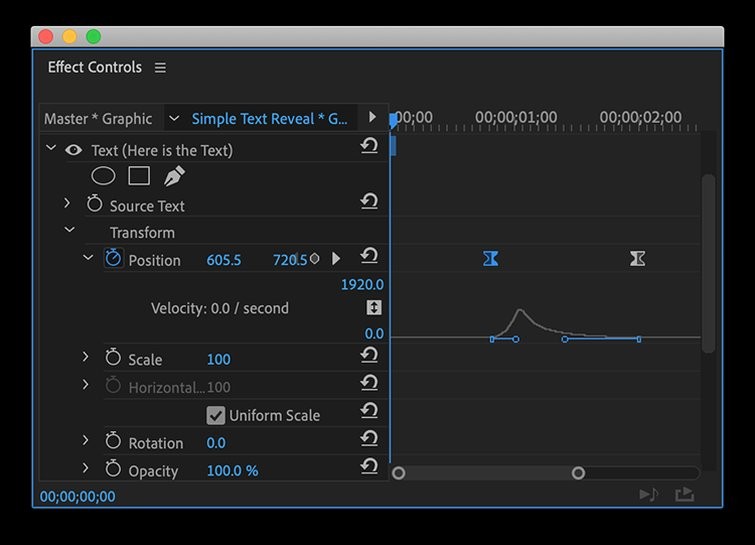The image size is (755, 545).
Task: Collapse the Transform section
Action: (x=70, y=230)
